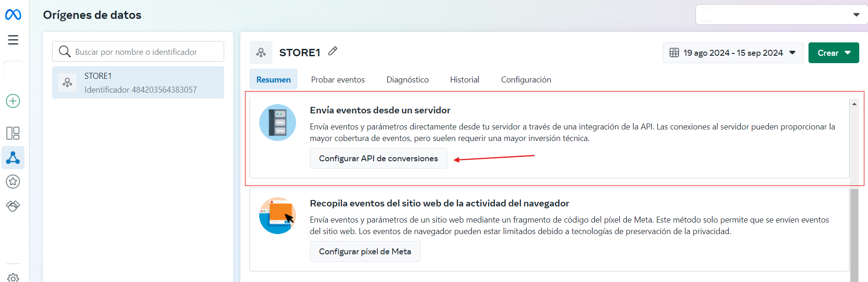Focus the 'Buscar por nombre o identificador' field

[138, 52]
